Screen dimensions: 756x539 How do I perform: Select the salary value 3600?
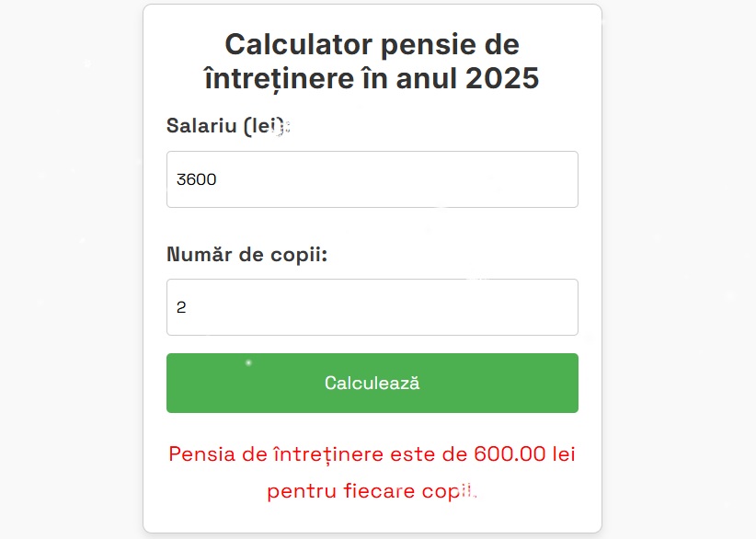pos(197,179)
